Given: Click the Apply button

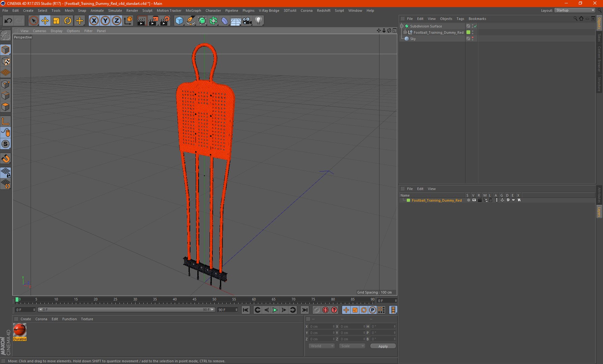Looking at the screenshot, I should 383,346.
